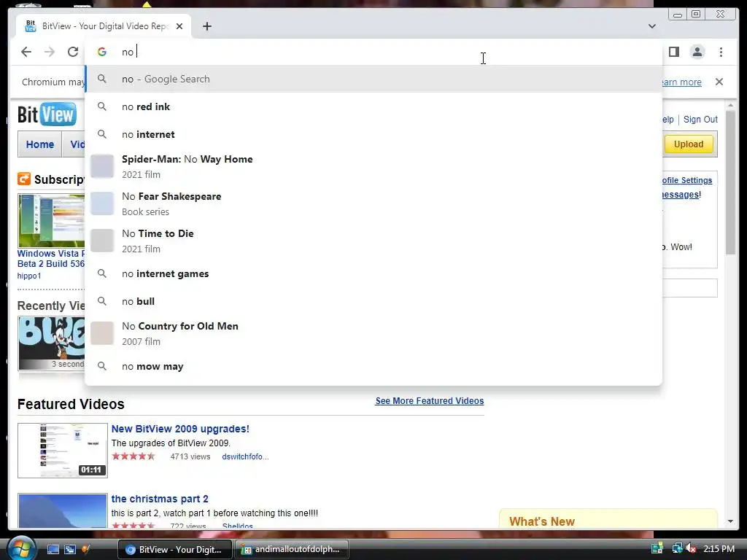Open a new browser tab

coord(206,26)
